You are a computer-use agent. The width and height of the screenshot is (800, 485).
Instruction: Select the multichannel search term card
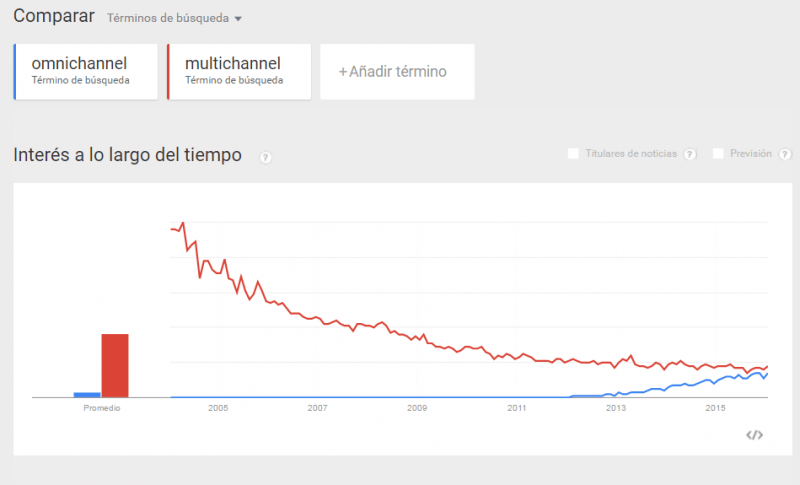pos(240,71)
